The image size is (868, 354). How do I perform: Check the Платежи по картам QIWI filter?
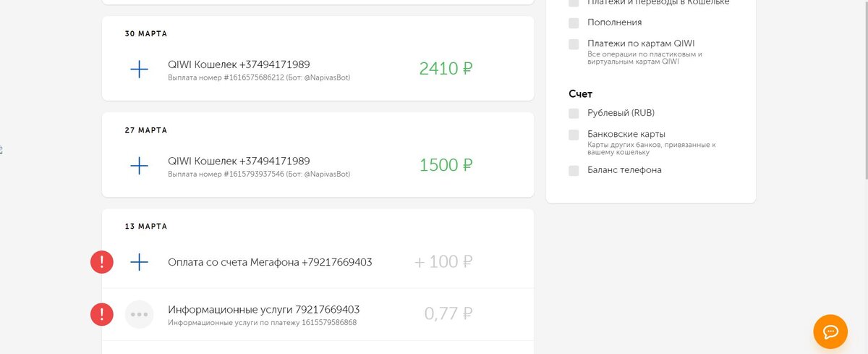point(574,44)
